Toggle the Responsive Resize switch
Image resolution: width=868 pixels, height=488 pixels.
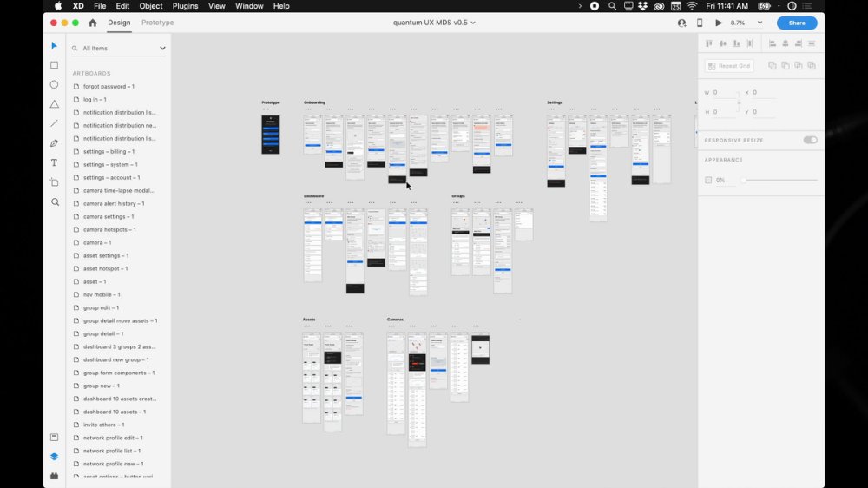[x=811, y=140]
